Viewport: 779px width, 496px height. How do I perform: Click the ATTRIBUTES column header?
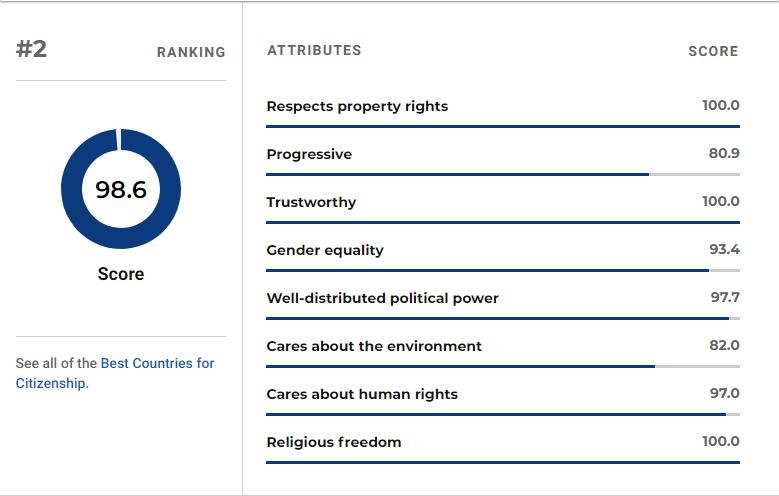coord(314,50)
